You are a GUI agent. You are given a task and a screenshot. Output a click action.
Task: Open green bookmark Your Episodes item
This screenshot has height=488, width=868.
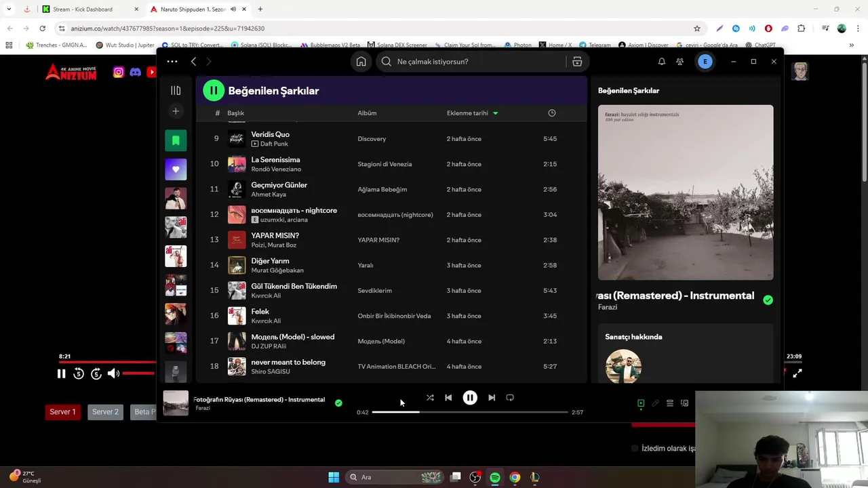coord(176,140)
